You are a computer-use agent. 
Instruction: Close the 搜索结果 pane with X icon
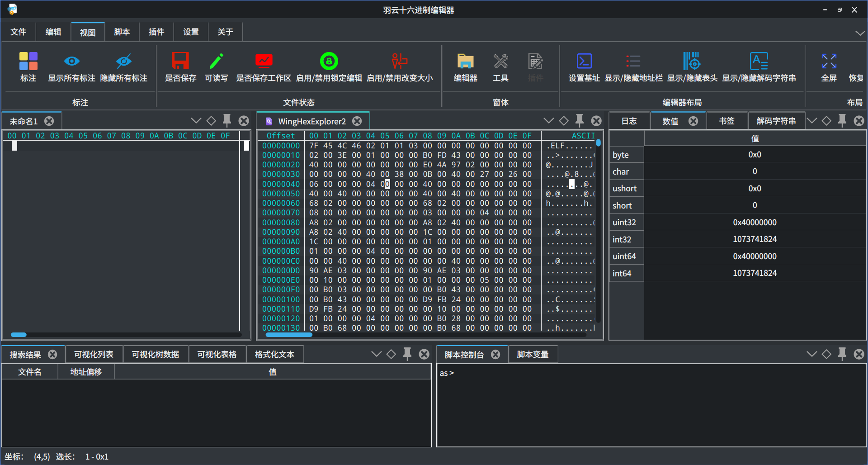click(x=424, y=354)
